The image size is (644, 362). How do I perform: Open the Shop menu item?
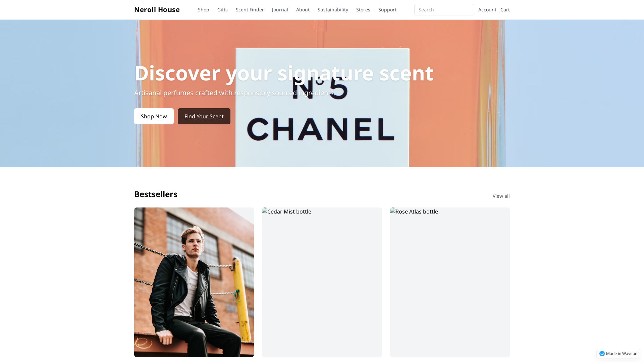[203, 10]
